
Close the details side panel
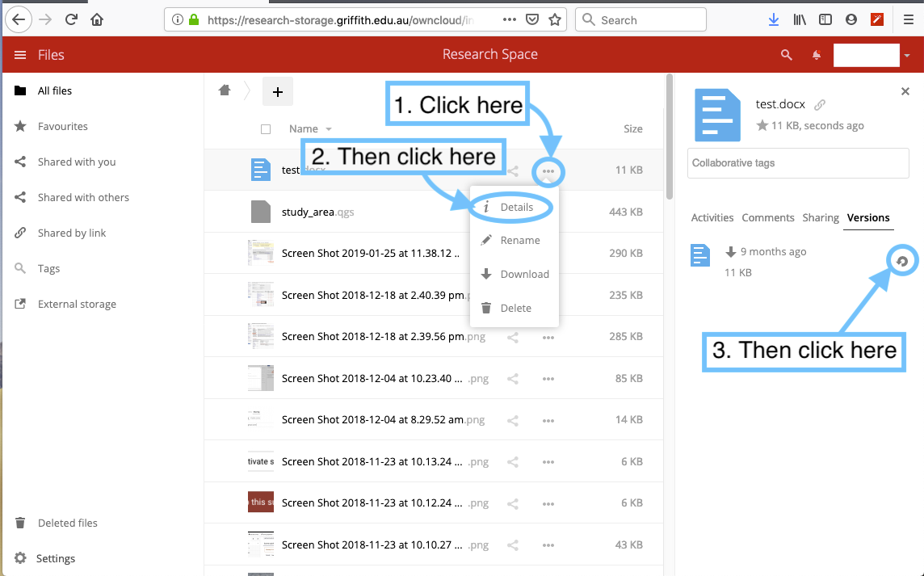[905, 92]
